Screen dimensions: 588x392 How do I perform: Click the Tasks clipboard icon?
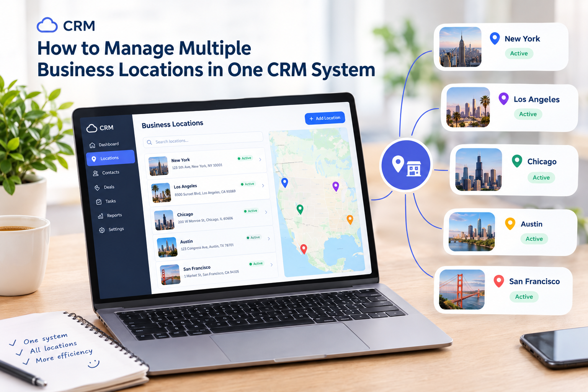(99, 202)
